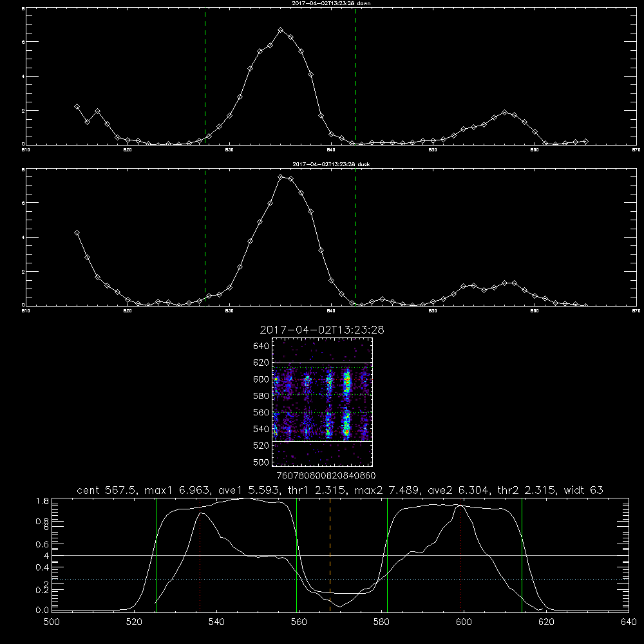Click the '640' label on bottom plot x-axis
Image resolution: width=644 pixels, height=644 pixels.
click(629, 622)
